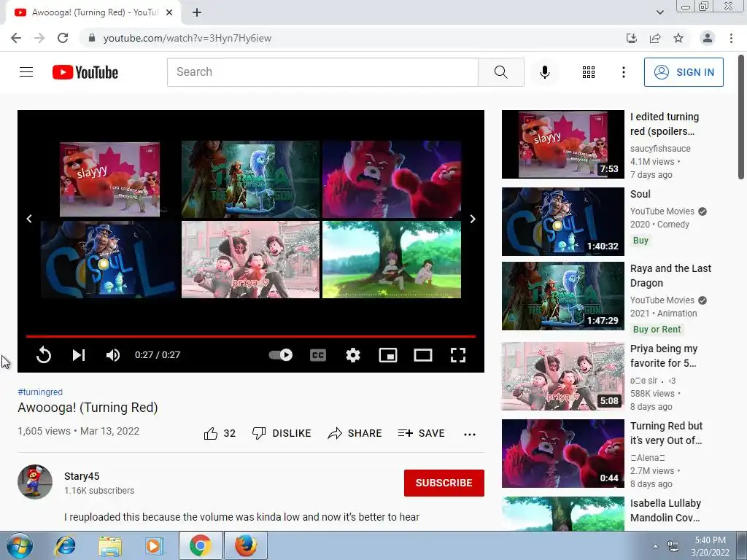Show previous end-screen suggestions arrow
The height and width of the screenshot is (560, 747).
pos(29,219)
